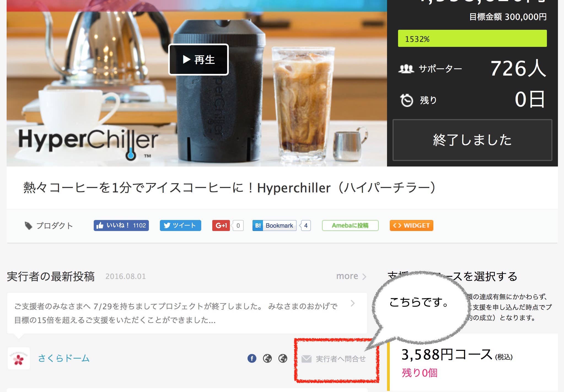Viewport: 564px width, 392px height.
Task: Click the second globe website icon
Action: [283, 358]
